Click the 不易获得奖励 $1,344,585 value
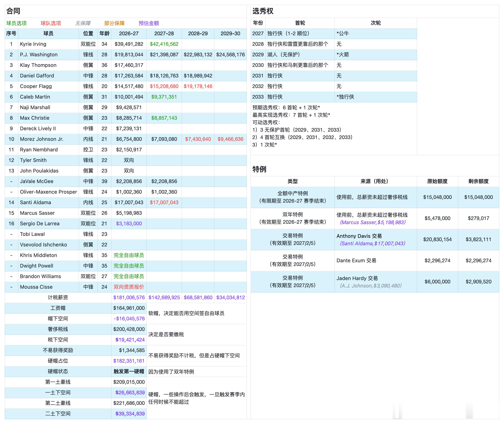504x424 pixels. [129, 350]
